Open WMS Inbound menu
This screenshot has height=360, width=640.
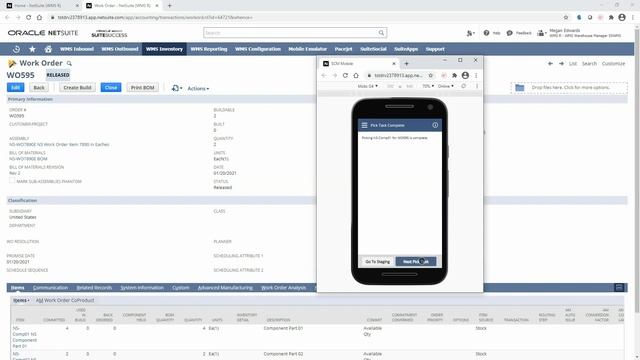[77, 49]
